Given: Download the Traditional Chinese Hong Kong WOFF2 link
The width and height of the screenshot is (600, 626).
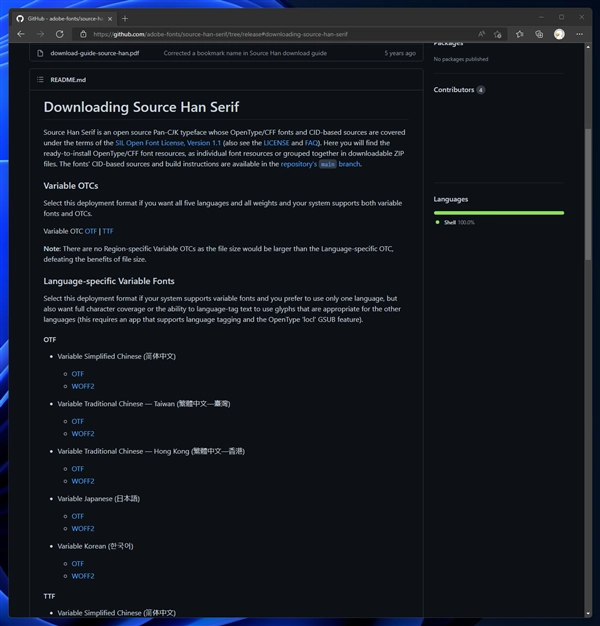Looking at the screenshot, I should coord(83,481).
